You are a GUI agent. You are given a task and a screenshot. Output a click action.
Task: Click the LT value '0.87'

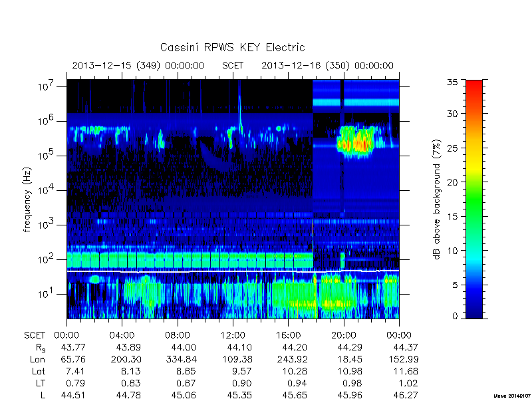click(x=187, y=383)
